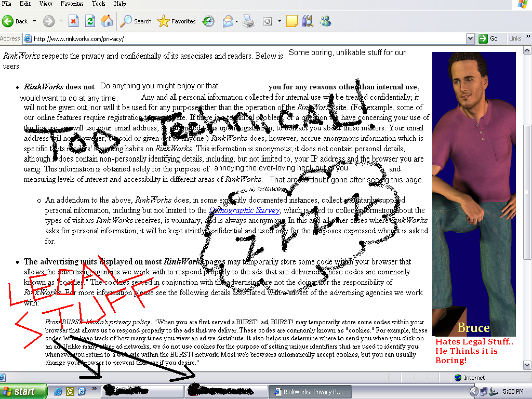Open the History clock icon
This screenshot has height=399, width=532.
[208, 21]
